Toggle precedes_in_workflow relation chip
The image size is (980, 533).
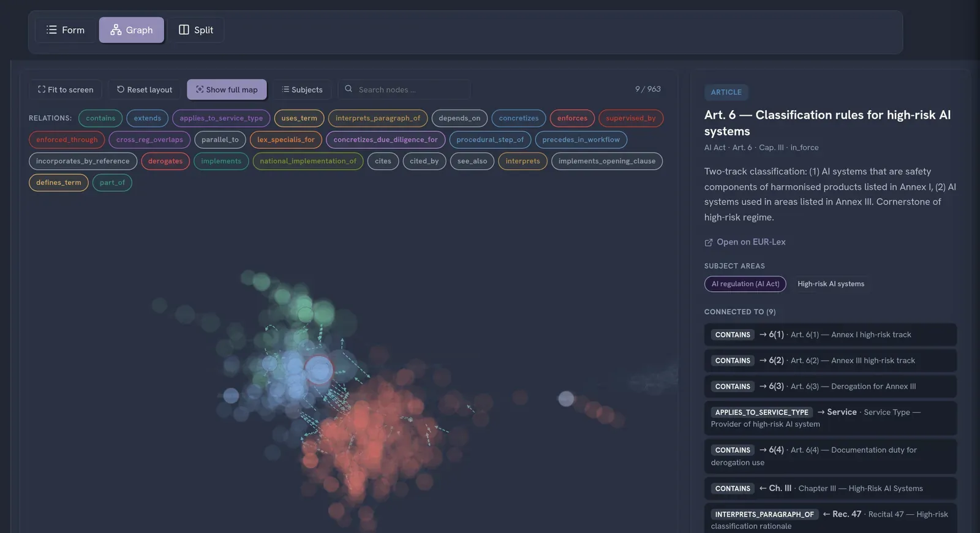(581, 140)
